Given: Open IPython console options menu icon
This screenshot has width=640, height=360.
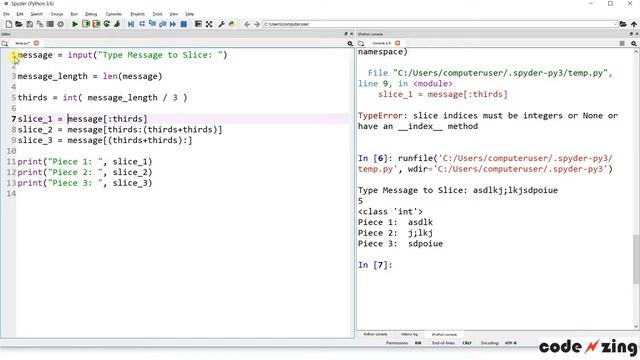Looking at the screenshot, I should coord(633,43).
